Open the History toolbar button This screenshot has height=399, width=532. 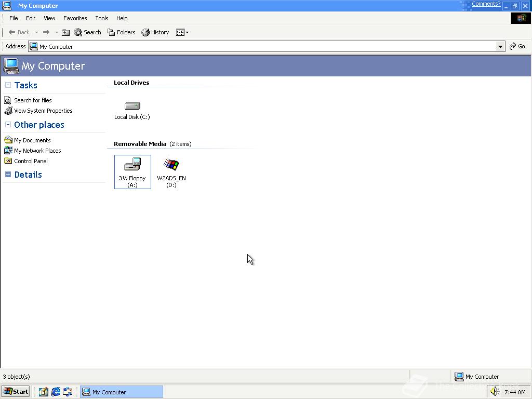[155, 32]
